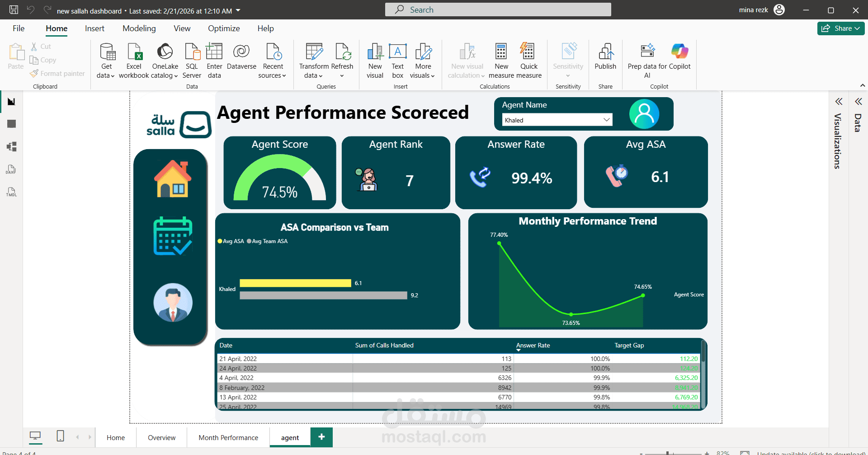Sort table by Sum of Calls Handled
Image resolution: width=868 pixels, height=455 pixels.
point(384,345)
